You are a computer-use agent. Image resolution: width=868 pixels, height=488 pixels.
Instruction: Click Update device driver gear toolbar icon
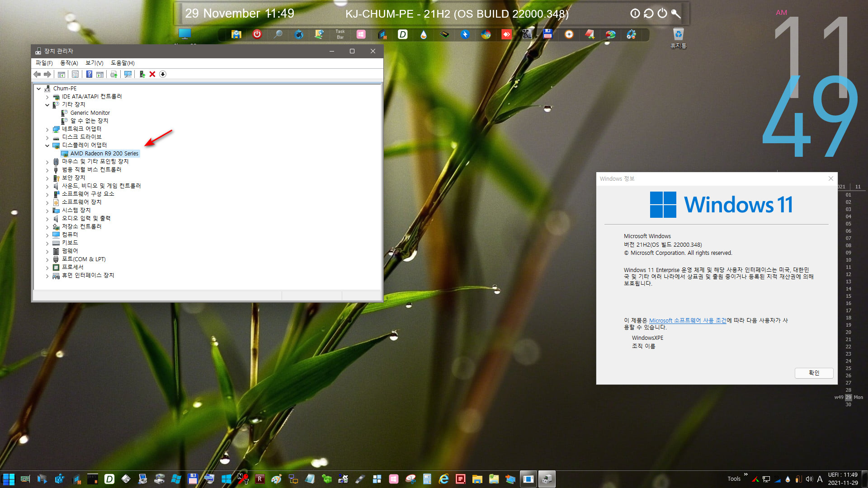pos(113,74)
